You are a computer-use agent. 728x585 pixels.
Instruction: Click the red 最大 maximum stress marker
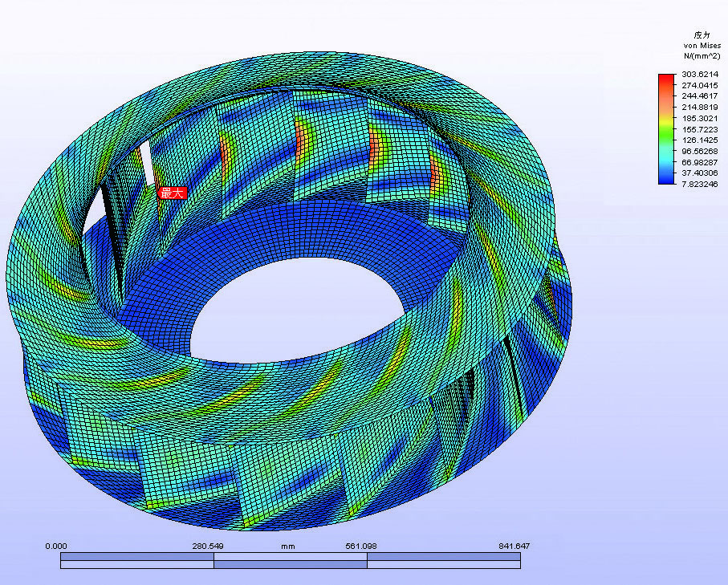[173, 193]
